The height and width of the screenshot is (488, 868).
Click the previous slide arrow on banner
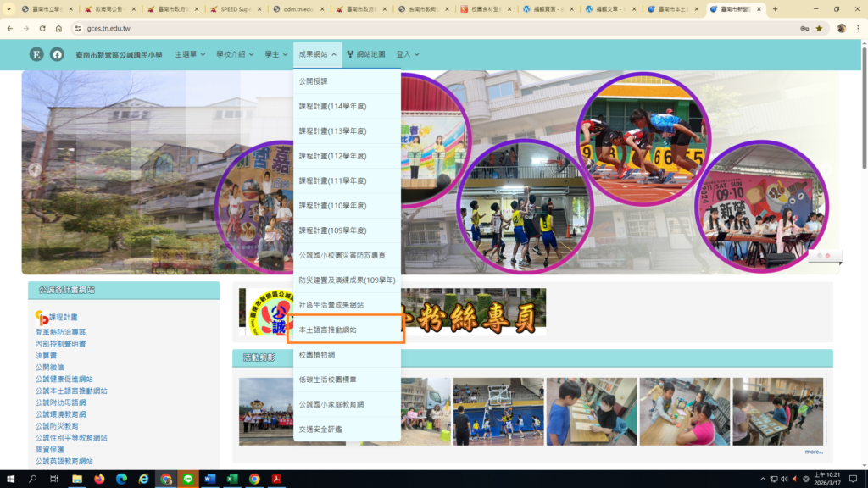pyautogui.click(x=35, y=169)
